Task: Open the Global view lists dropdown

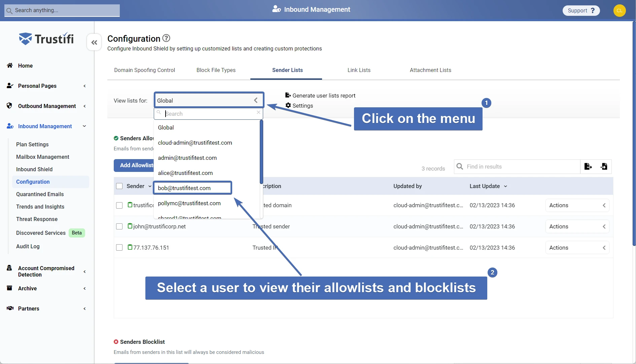Action: (209, 100)
